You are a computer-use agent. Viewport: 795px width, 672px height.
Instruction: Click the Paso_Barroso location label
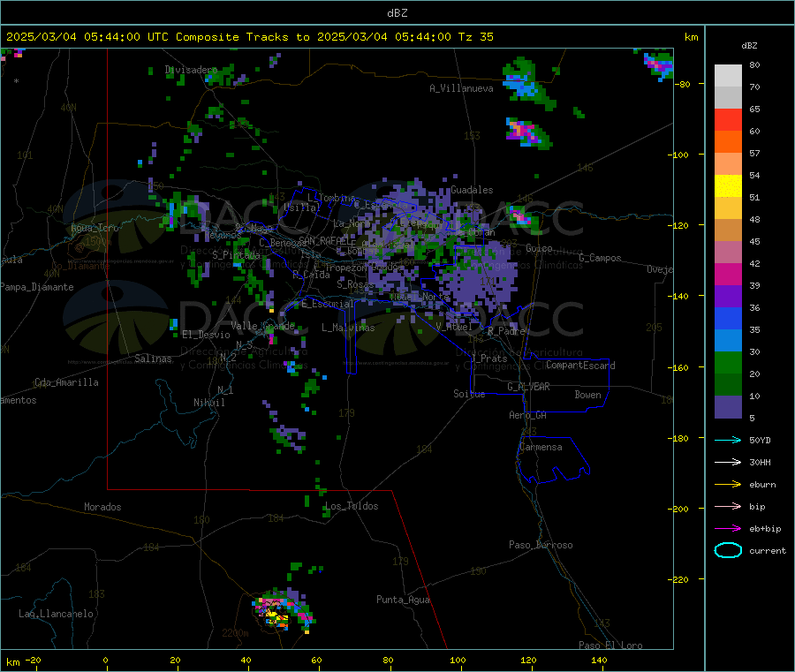tap(541, 545)
